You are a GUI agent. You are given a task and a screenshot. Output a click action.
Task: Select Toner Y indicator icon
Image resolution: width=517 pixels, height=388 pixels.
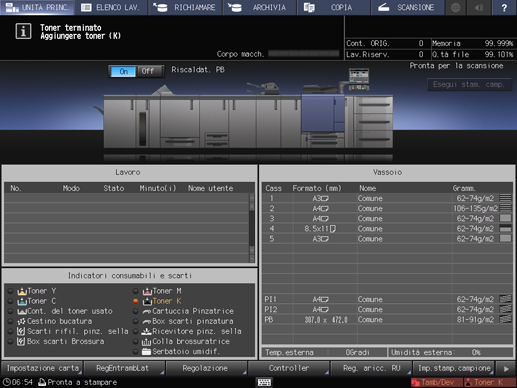tap(22, 291)
